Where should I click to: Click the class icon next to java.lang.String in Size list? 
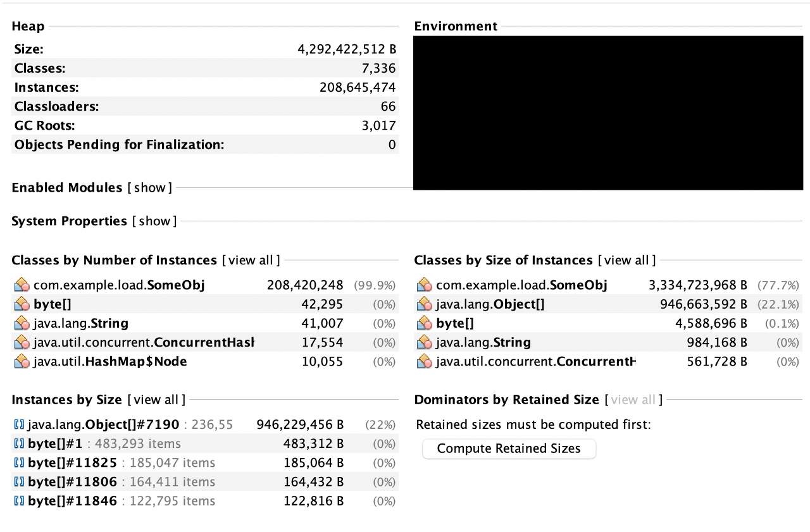point(425,342)
